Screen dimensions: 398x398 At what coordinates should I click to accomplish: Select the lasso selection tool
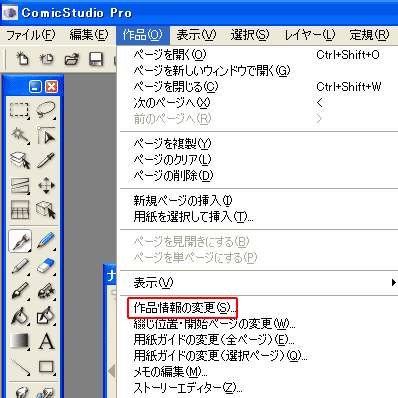point(46,110)
